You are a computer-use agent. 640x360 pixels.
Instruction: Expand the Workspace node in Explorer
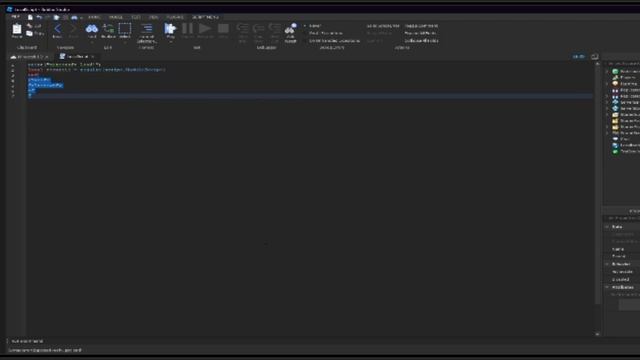[607, 71]
